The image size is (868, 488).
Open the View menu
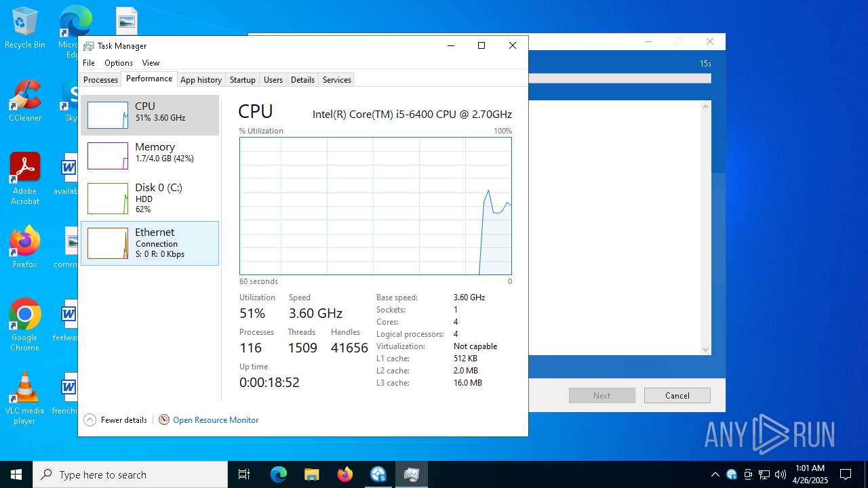[151, 63]
